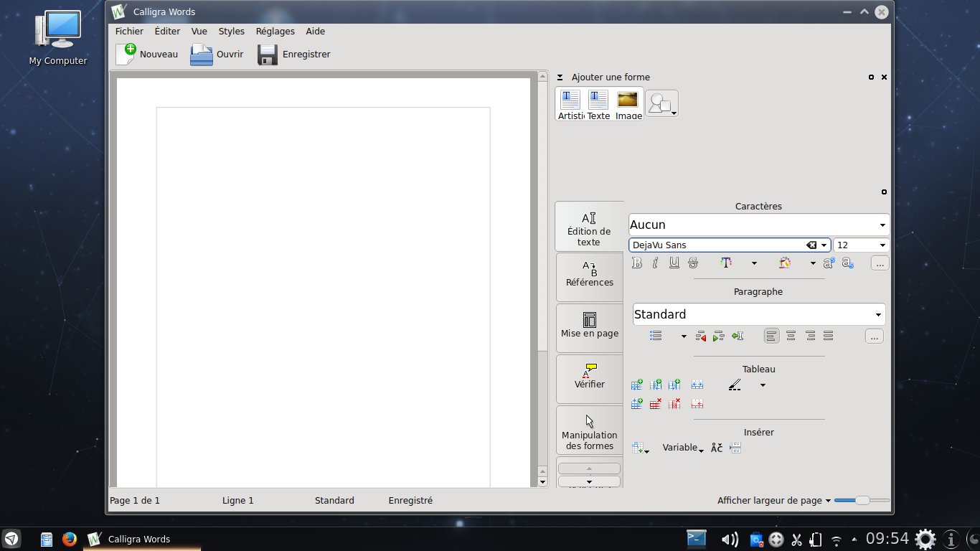This screenshot has width=980, height=551.
Task: Select table border pen tool
Action: [x=735, y=385]
